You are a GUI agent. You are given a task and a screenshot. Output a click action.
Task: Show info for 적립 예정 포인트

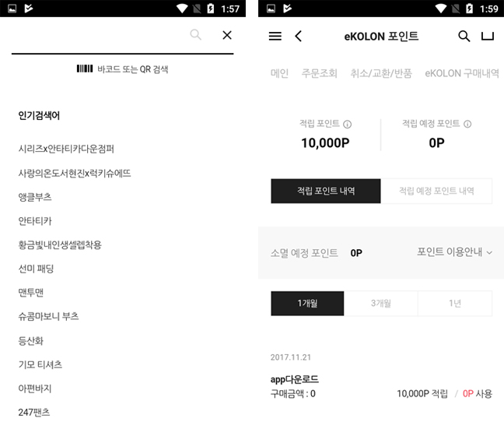point(467,124)
